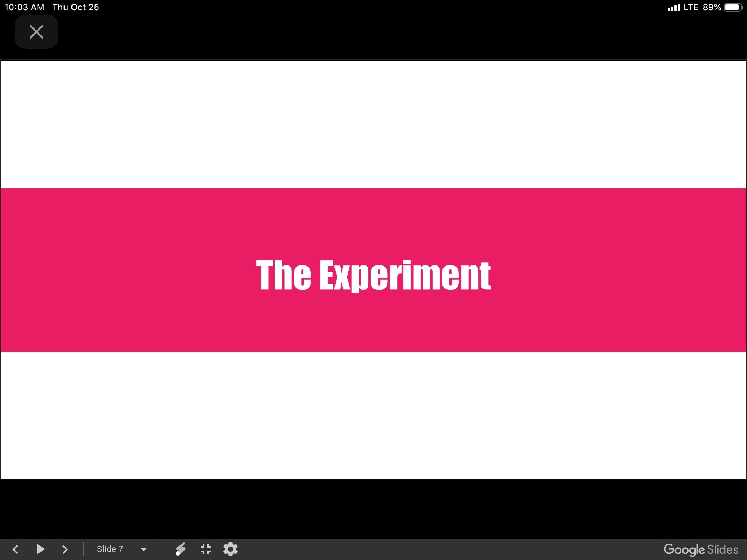Advance with the next slide arrow
This screenshot has width=747, height=560.
click(65, 549)
